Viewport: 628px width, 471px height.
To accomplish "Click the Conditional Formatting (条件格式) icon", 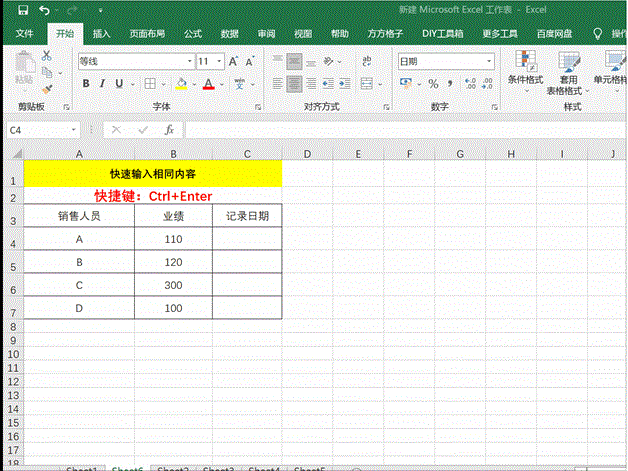I will tap(525, 68).
